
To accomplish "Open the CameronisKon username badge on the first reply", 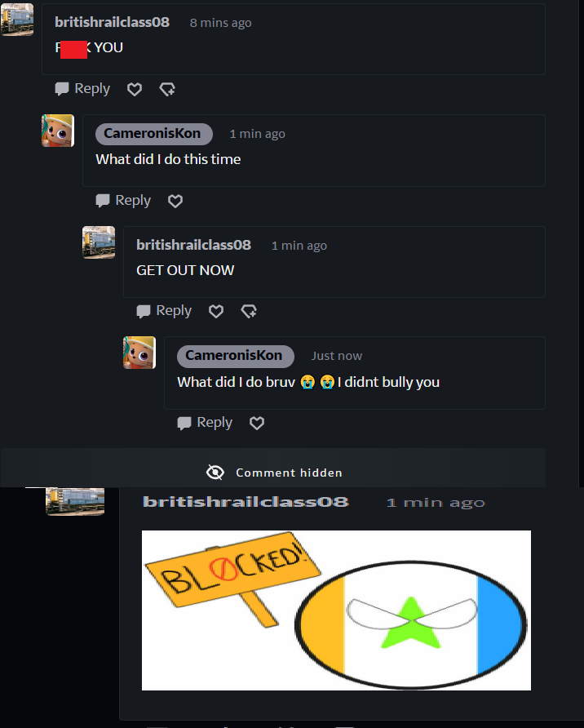I will tap(154, 134).
